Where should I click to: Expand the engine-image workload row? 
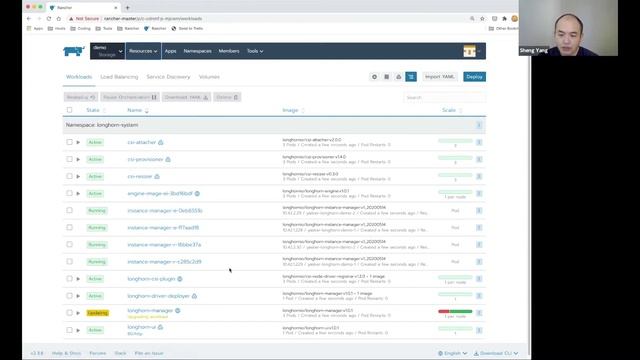point(78,193)
